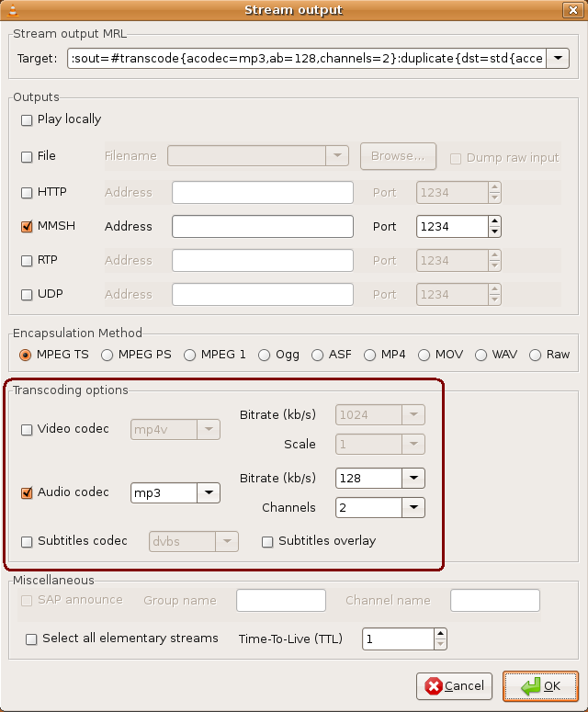588x712 pixels.
Task: Uncheck the MMSH output checkbox
Action: [x=27, y=226]
